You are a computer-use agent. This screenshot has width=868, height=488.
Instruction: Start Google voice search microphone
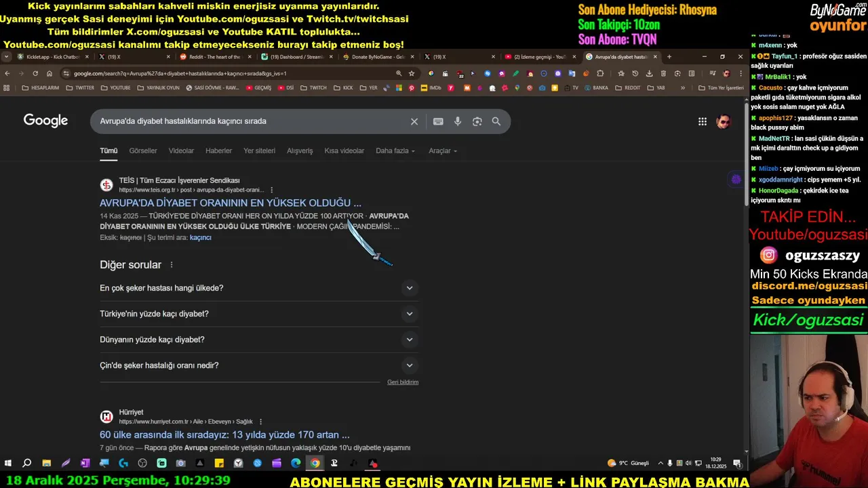(x=458, y=121)
